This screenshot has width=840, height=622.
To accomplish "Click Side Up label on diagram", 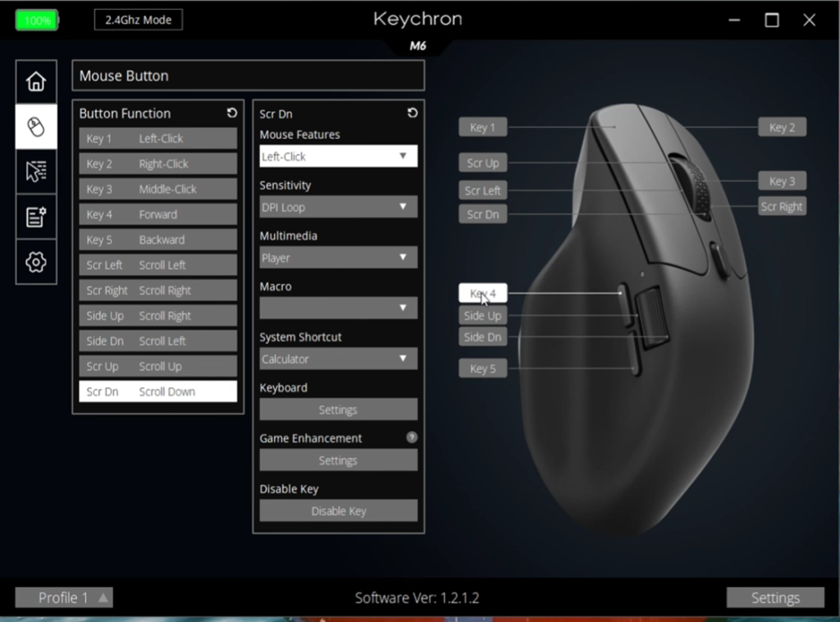I will coord(482,316).
